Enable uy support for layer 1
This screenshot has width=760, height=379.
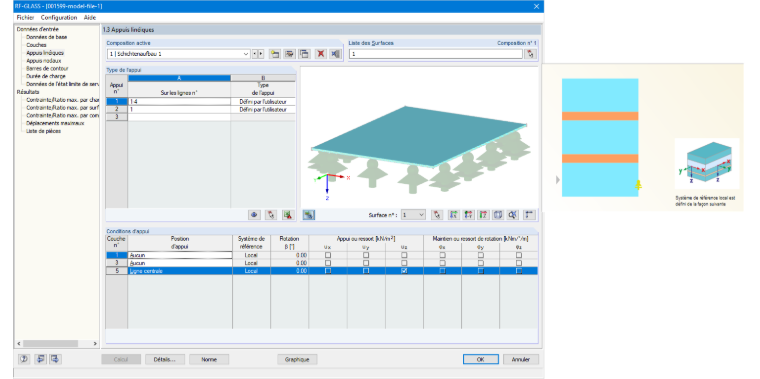(366, 255)
